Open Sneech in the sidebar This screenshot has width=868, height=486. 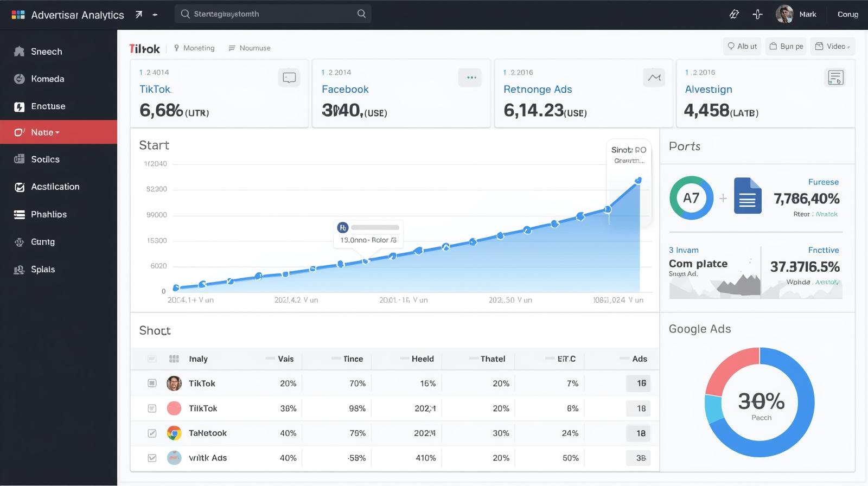tap(46, 52)
